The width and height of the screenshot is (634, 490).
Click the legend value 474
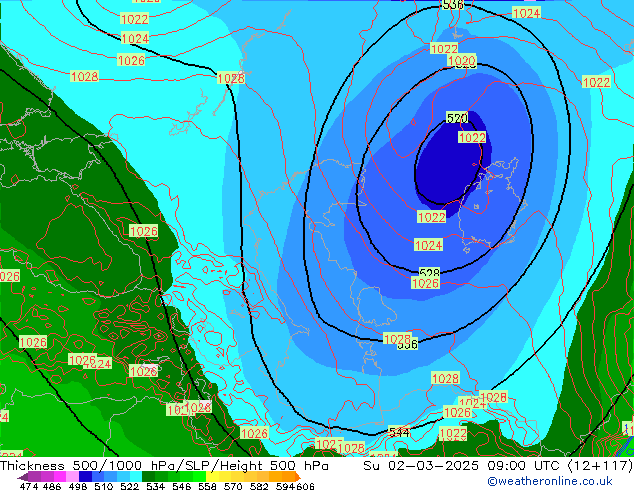pyautogui.click(x=29, y=487)
